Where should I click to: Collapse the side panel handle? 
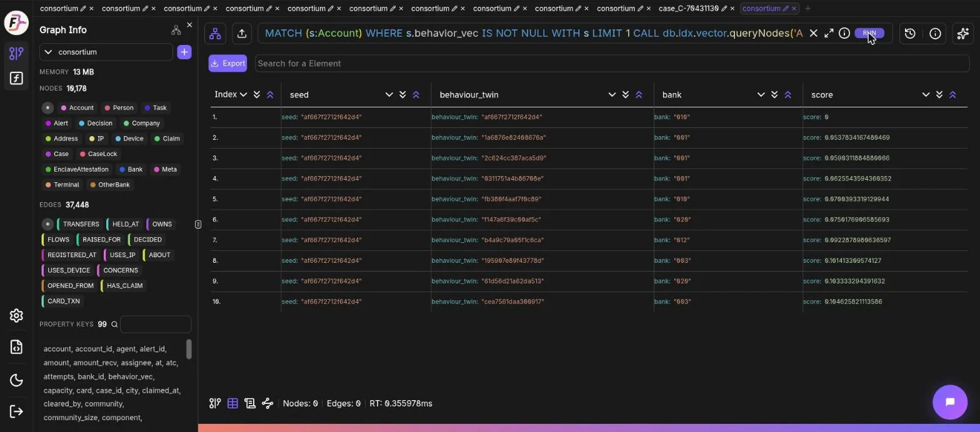[x=198, y=224]
